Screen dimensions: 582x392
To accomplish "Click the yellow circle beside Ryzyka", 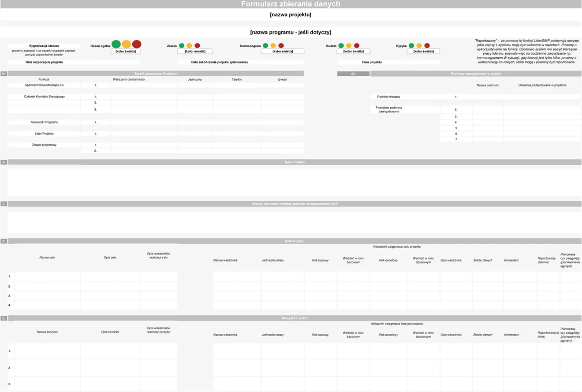I will [x=419, y=45].
